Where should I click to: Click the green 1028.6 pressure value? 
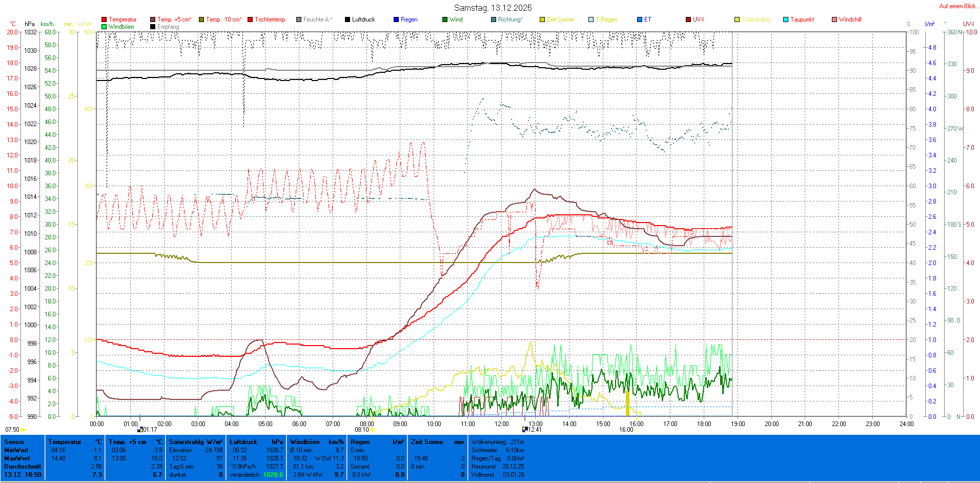pos(273,475)
